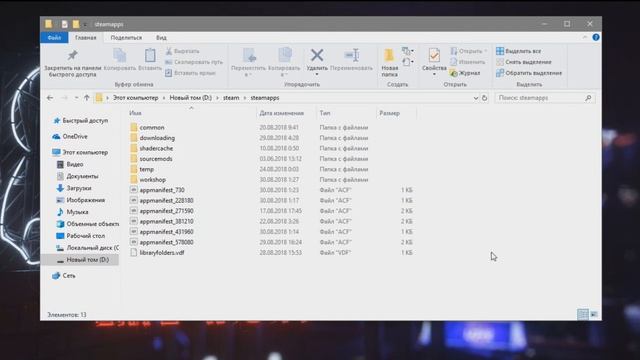Open Properties (Свойства) icon
This screenshot has height=360, width=640.
[434, 56]
